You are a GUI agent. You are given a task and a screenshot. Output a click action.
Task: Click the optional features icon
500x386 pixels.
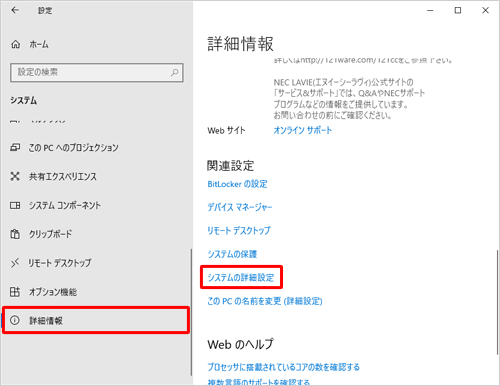coord(15,292)
